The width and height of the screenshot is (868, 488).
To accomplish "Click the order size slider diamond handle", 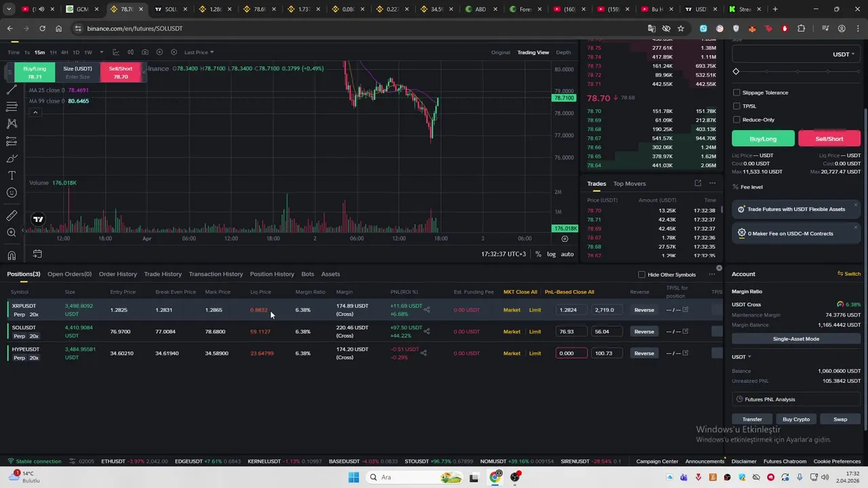I will [736, 72].
